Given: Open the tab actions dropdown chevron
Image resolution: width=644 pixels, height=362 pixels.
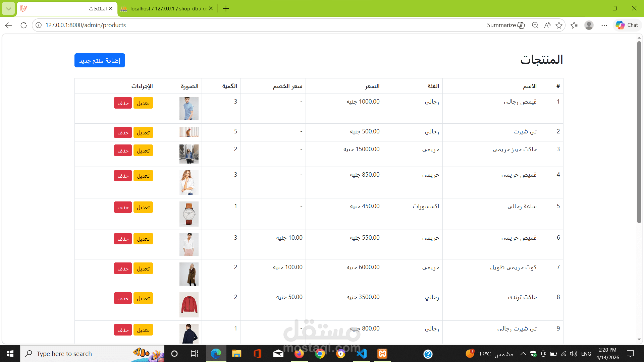Looking at the screenshot, I should (8, 9).
